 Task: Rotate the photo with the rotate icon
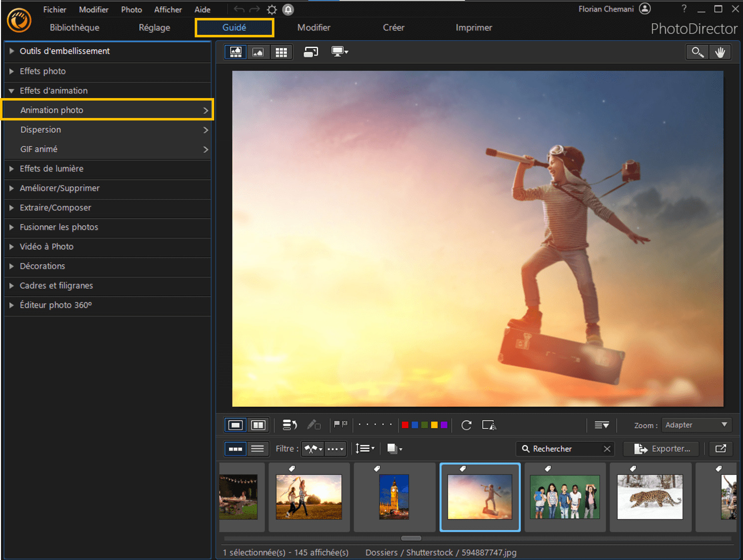(466, 425)
